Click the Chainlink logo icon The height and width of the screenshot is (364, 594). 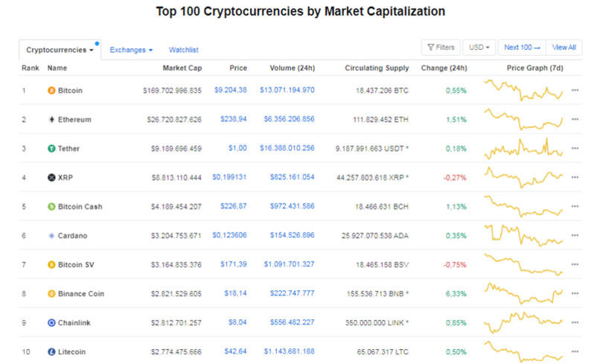[51, 322]
